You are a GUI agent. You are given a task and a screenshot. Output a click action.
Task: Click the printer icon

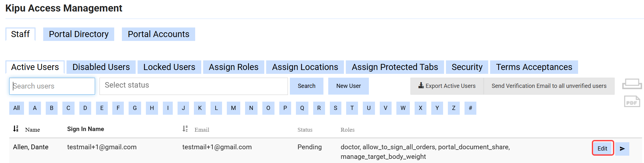[x=632, y=84]
